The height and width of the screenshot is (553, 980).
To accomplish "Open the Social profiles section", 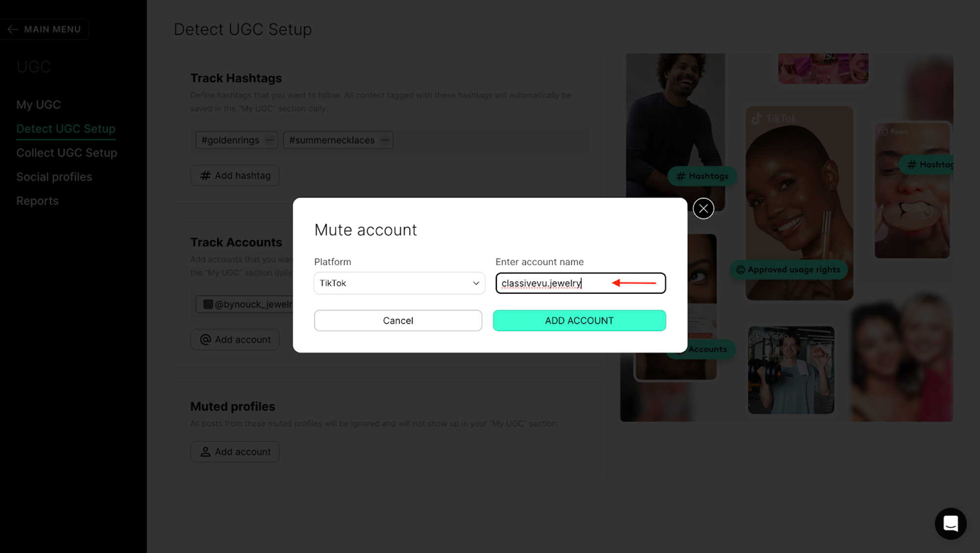I will (54, 177).
